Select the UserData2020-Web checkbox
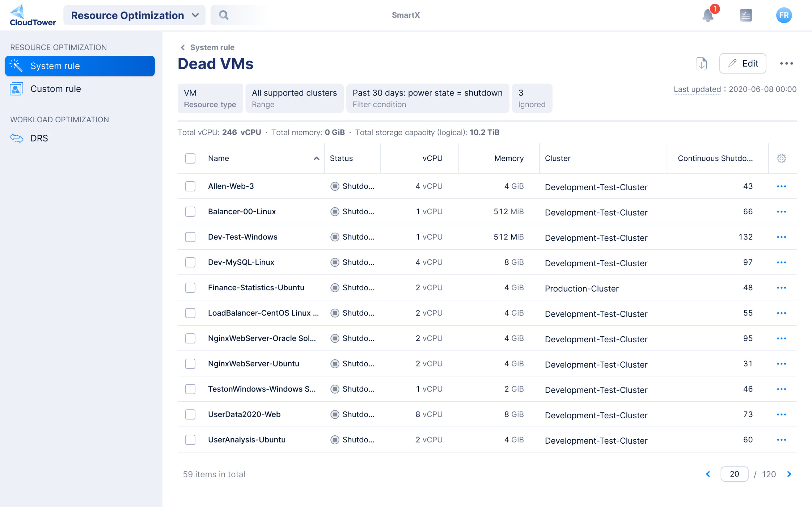Screen dimensions: 812x507 [x=190, y=414]
